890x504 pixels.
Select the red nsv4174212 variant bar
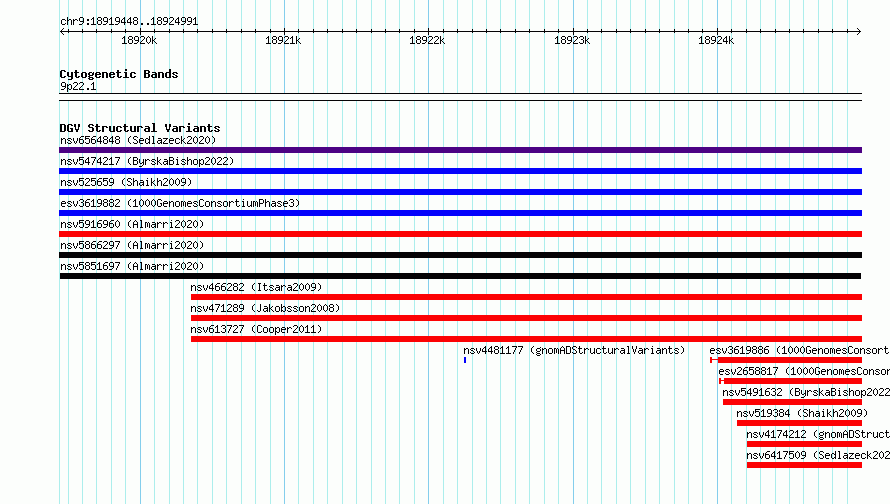804,444
